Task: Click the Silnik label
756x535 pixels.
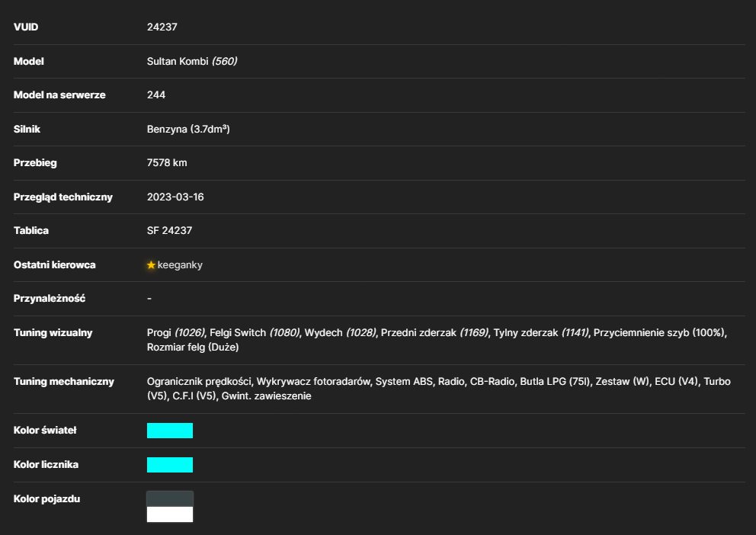Action: point(27,129)
